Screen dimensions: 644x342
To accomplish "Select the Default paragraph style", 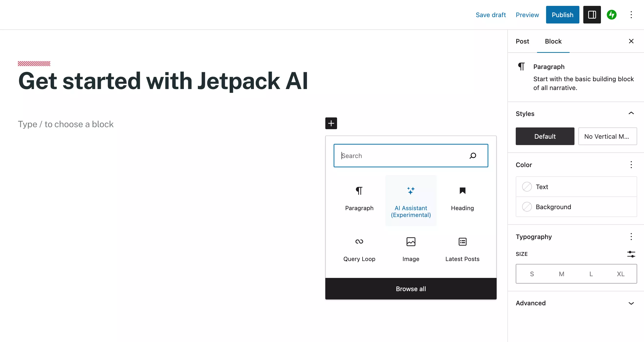I will coord(545,137).
